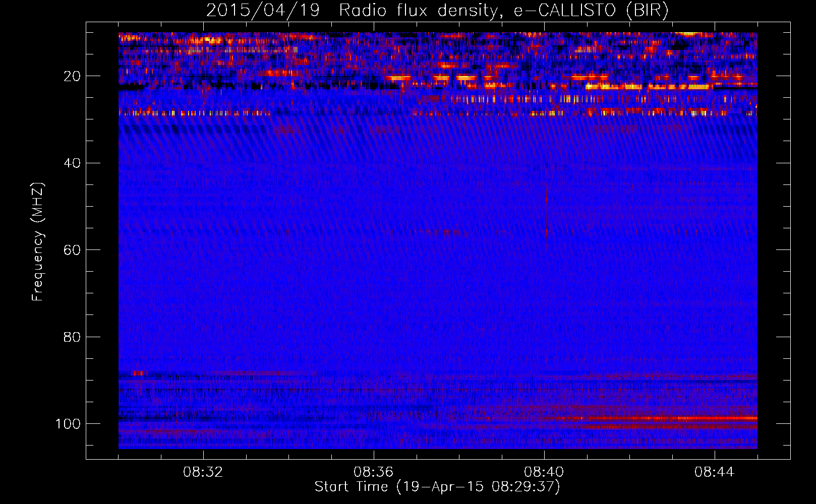Viewport: 816px width, 504px height.
Task: Click the 80 MHz frequency tick label
Action: 72,337
